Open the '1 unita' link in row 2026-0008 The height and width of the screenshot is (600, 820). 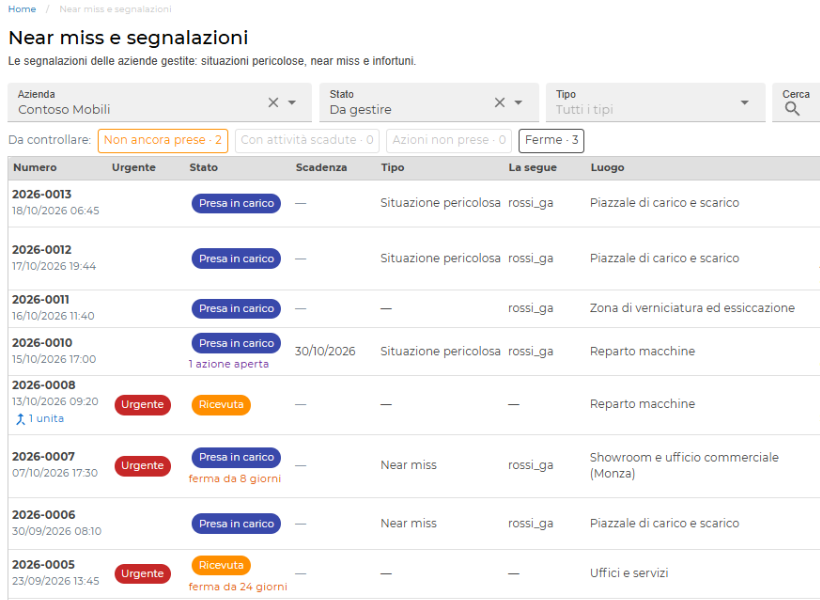point(46,418)
